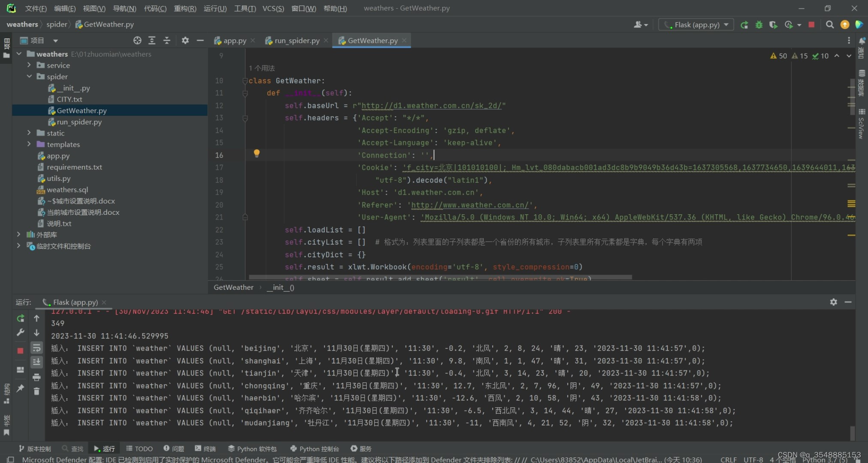Select CITY.txt in project tree

69,99
